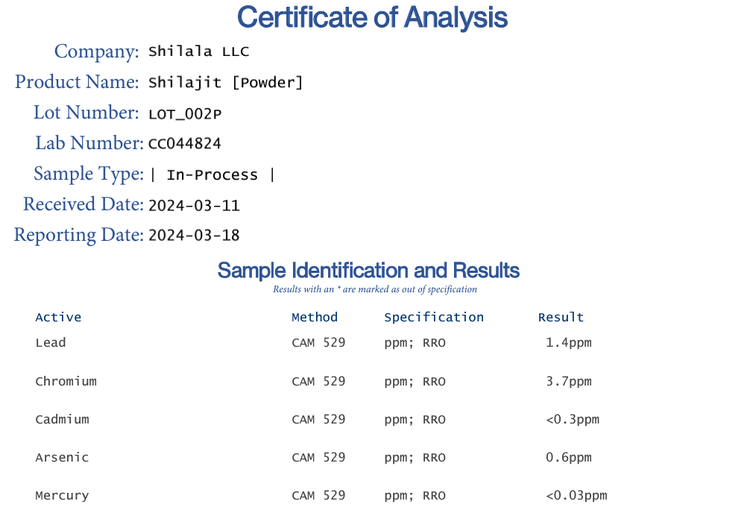Select Arsenic result '0.6ppm'
Image resolution: width=750 pixels, height=519 pixels.
tap(568, 458)
